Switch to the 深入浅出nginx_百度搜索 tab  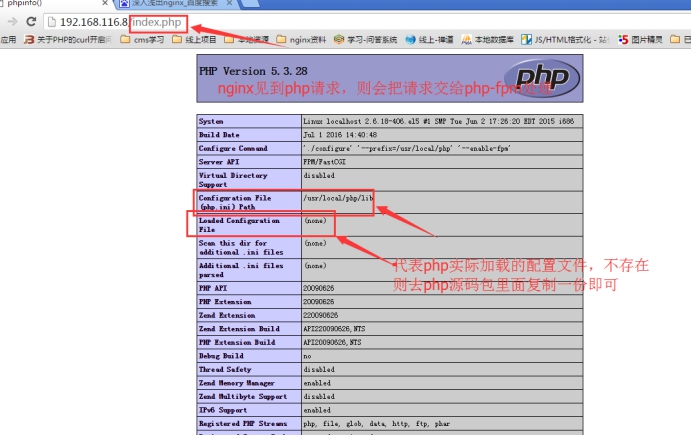click(174, 4)
